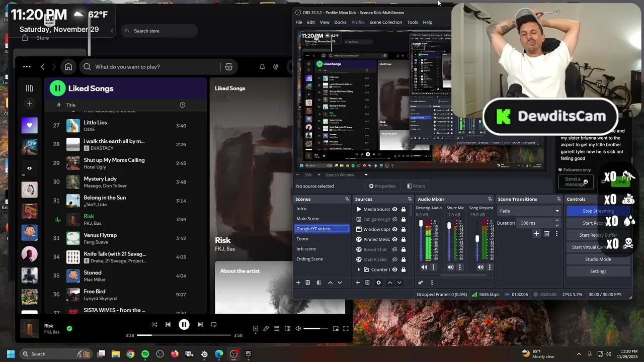Remove selected scene trash icon
644x362 pixels.
tap(308, 283)
